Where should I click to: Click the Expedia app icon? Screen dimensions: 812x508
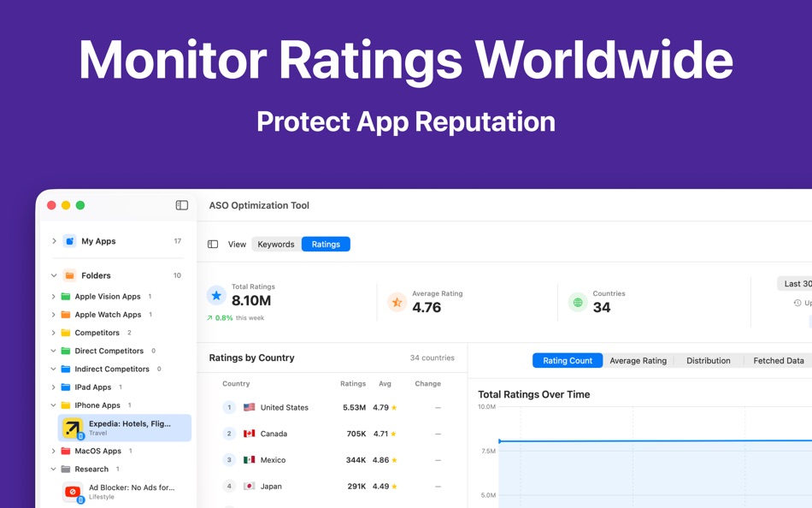tap(73, 428)
